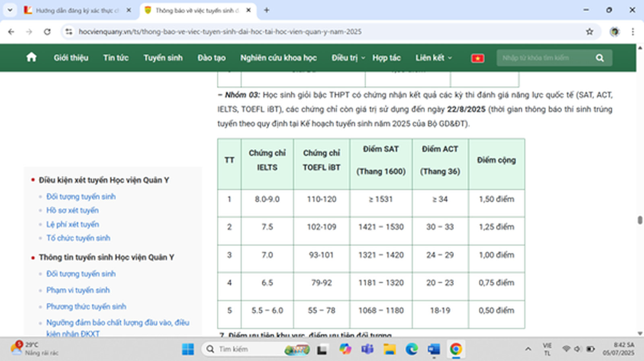This screenshot has height=361, width=644.
Task: Open the Tuyển sinh menu
Action: [x=163, y=58]
